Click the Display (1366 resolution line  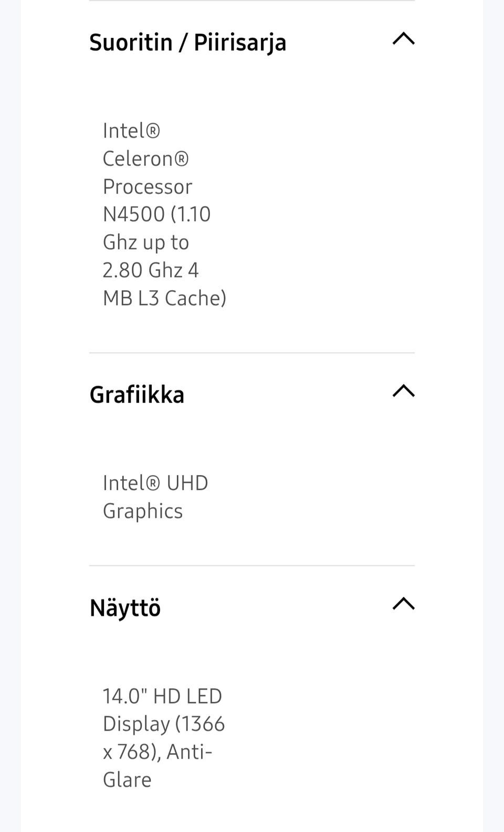point(163,723)
